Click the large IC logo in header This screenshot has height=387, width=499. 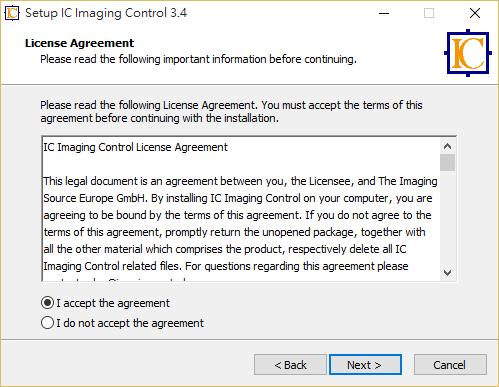coord(468,53)
